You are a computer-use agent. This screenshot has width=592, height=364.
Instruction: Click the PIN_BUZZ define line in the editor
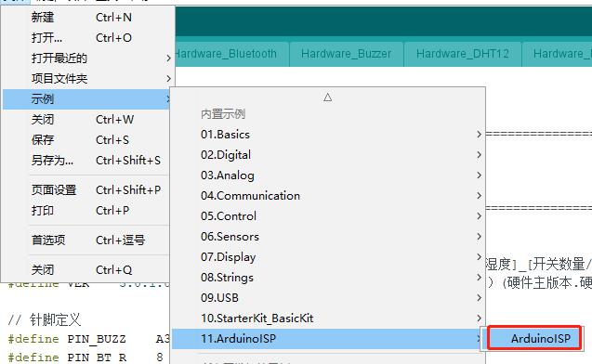88,339
